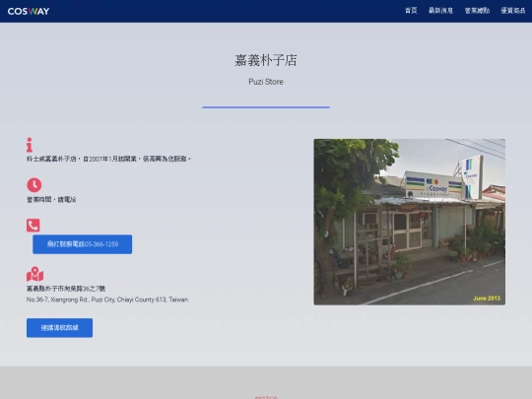Open the 首頁 home menu item
This screenshot has height=399, width=532.
click(x=411, y=11)
